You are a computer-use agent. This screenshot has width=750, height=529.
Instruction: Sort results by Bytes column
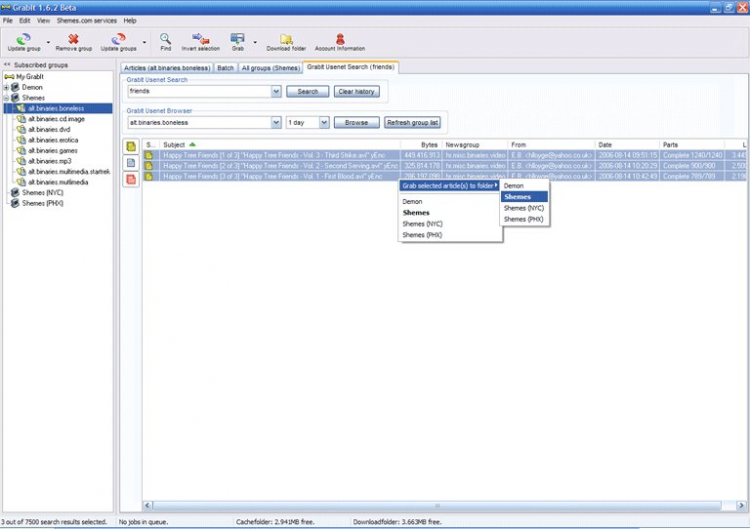tap(421, 144)
